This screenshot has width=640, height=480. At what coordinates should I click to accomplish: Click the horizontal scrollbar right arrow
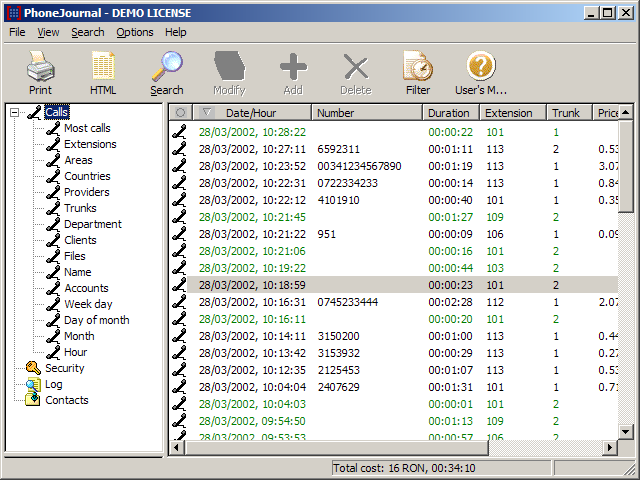[x=610, y=447]
